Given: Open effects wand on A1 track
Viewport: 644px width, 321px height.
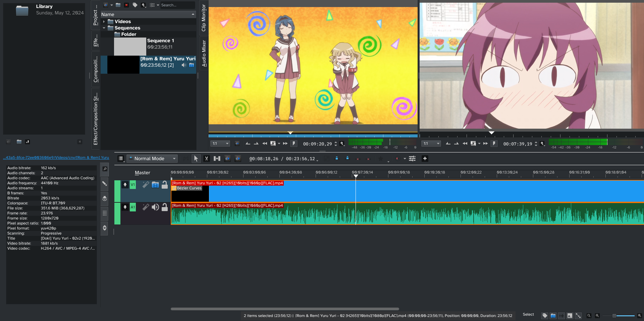Looking at the screenshot, I should pos(146,207).
